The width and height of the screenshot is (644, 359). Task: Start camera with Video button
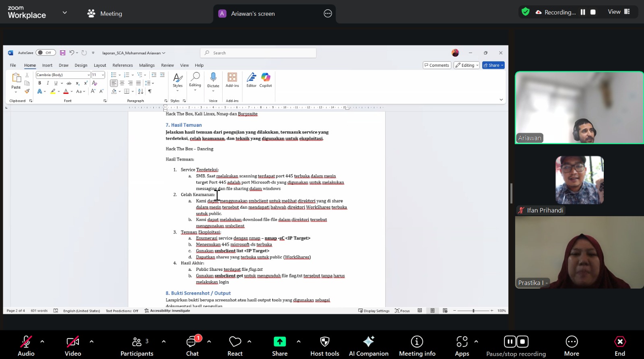(x=73, y=346)
